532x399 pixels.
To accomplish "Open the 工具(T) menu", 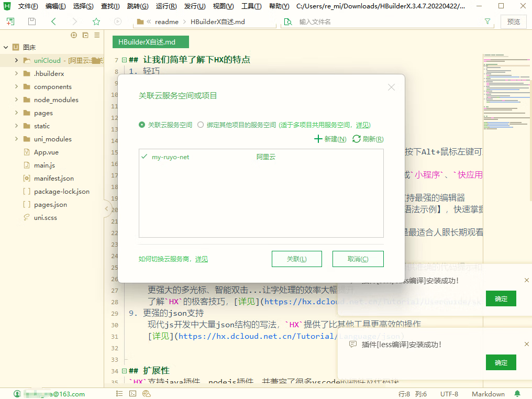I will [251, 6].
